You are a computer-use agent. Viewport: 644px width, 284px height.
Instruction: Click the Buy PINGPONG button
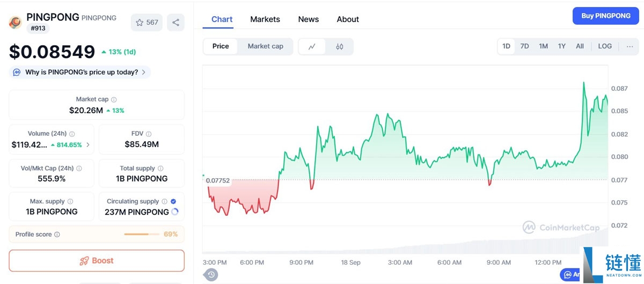606,16
